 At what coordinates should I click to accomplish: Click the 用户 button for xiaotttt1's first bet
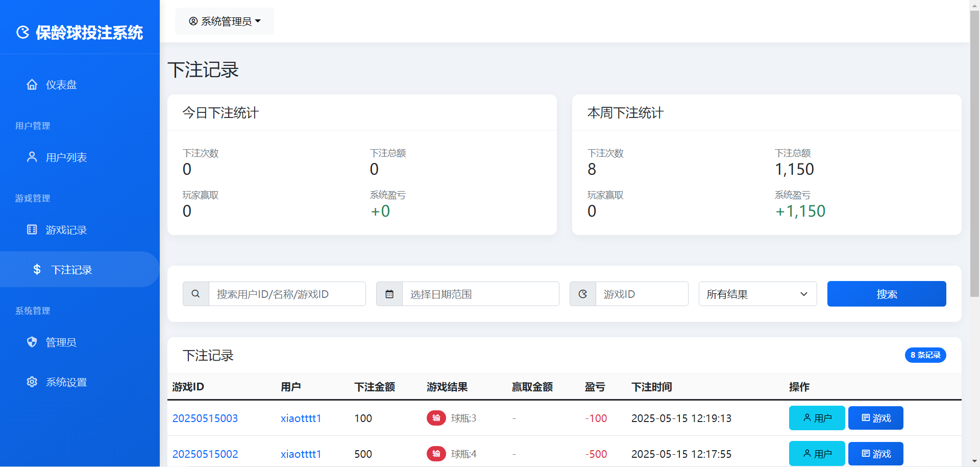[x=816, y=418]
